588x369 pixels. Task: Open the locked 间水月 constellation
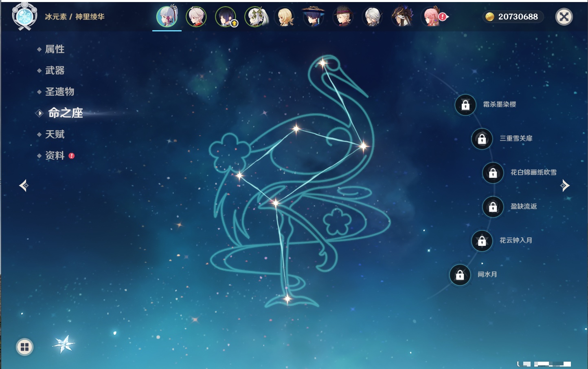tap(460, 275)
